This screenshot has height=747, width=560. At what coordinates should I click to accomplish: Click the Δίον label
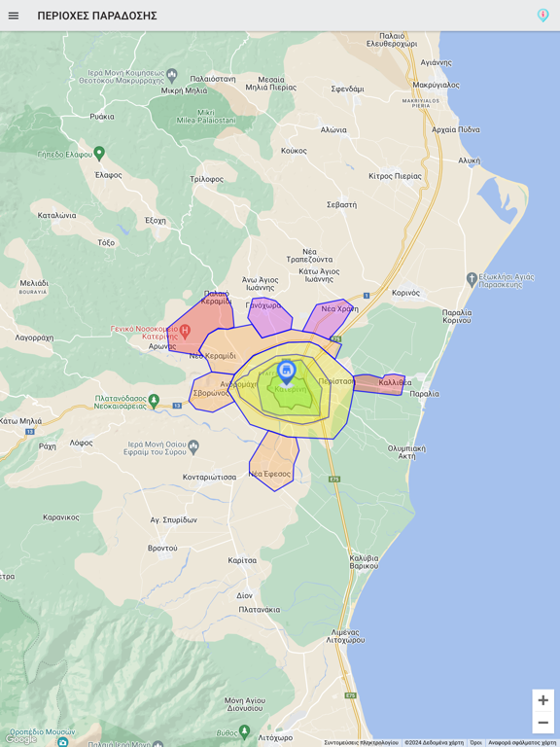pyautogui.click(x=245, y=595)
